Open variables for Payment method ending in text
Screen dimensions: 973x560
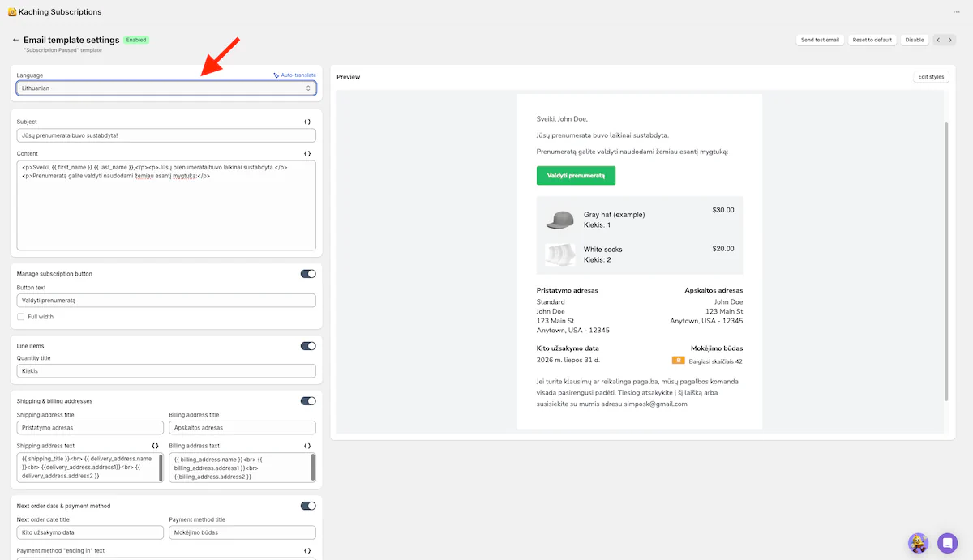pos(307,551)
